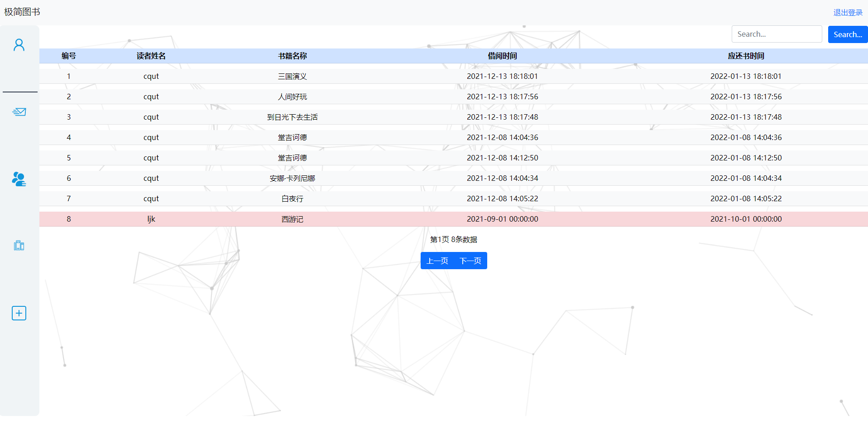Select the book title 到日光下去生活
The height and width of the screenshot is (421, 868).
[293, 117]
